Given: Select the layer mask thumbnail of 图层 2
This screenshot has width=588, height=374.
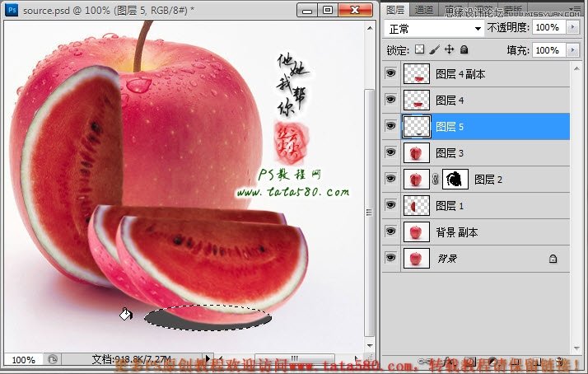Looking at the screenshot, I should pyautogui.click(x=455, y=180).
